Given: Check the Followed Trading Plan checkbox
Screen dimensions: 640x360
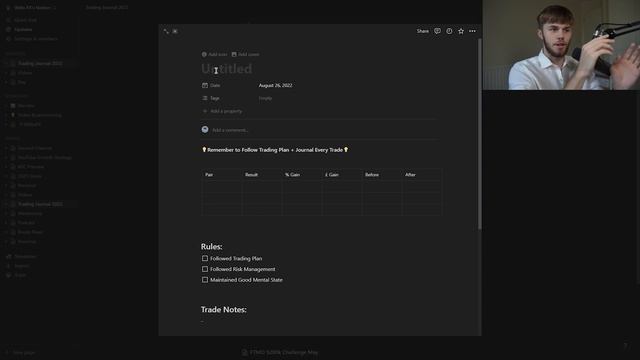Looking at the screenshot, I should click(205, 258).
